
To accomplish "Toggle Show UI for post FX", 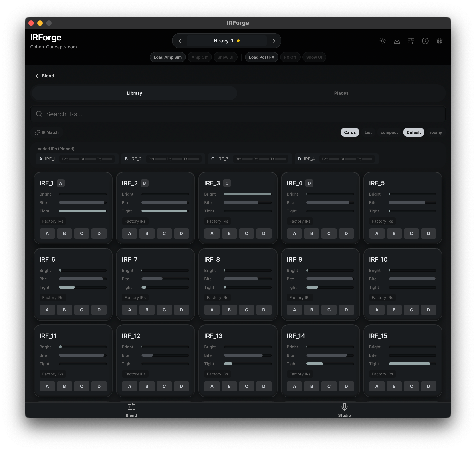I will click(314, 57).
